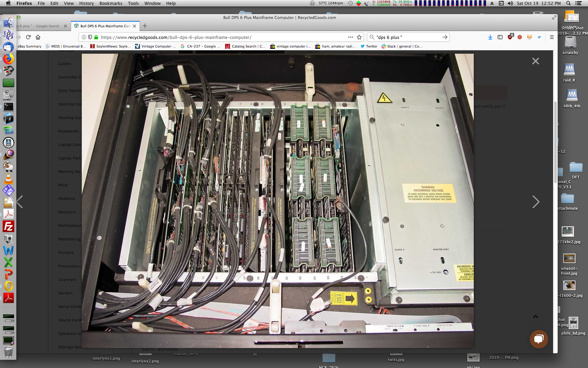
Task: Show previous image with left chevron
Action: pyautogui.click(x=20, y=202)
